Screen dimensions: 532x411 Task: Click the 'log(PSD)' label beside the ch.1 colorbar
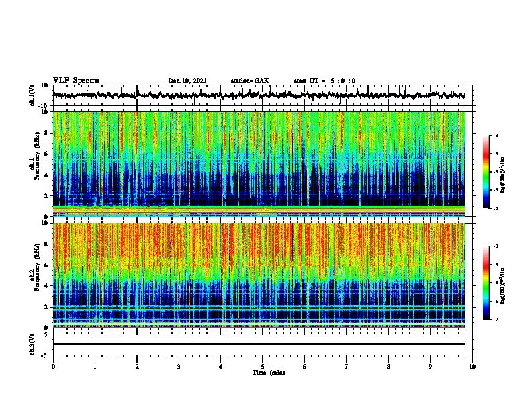(503, 175)
